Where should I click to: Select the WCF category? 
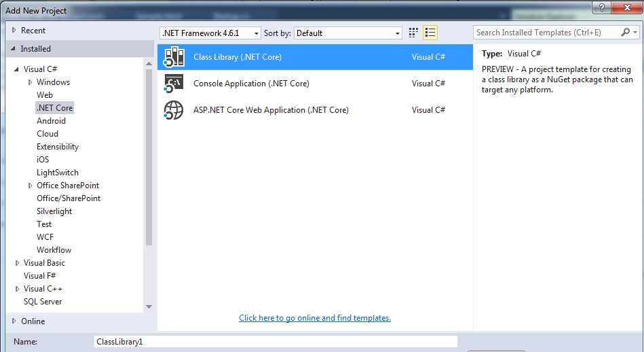pyautogui.click(x=45, y=237)
